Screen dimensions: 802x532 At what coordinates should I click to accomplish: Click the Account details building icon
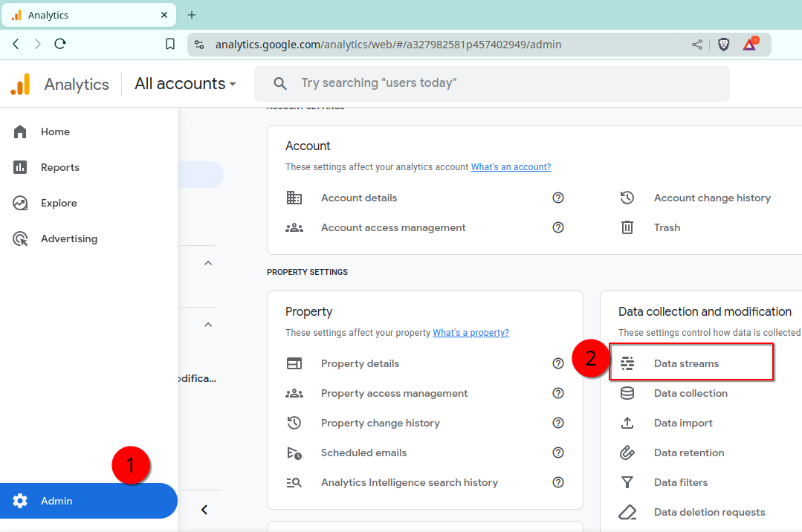(x=294, y=198)
